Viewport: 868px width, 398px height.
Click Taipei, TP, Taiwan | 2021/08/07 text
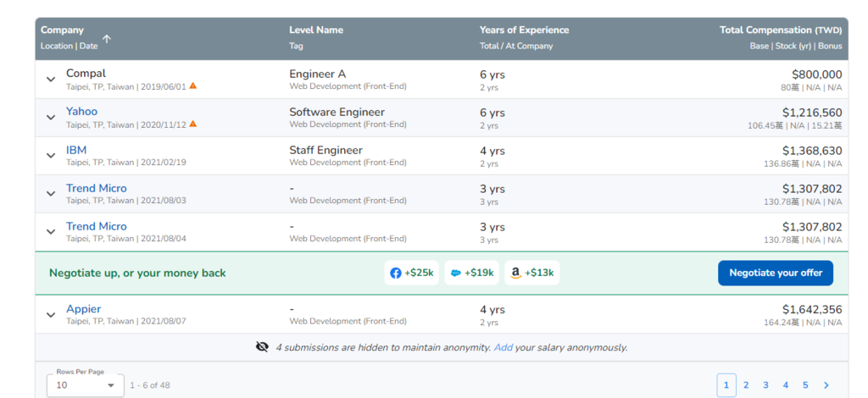click(126, 321)
